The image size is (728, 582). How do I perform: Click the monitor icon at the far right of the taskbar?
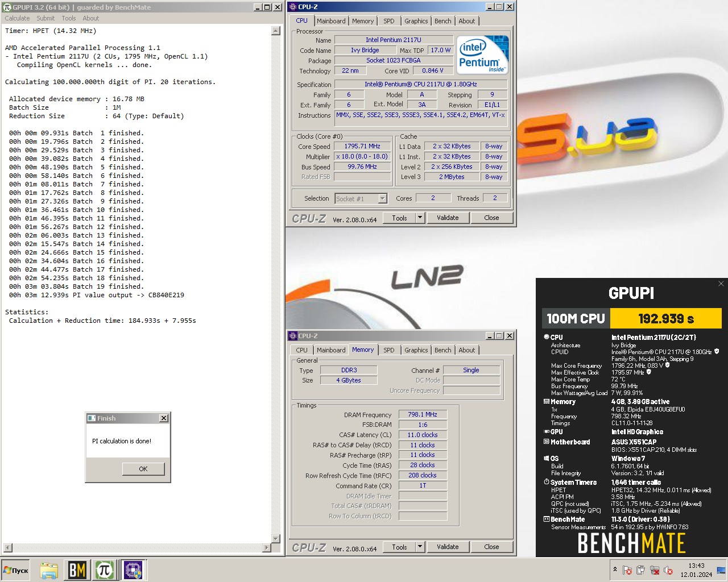721,570
